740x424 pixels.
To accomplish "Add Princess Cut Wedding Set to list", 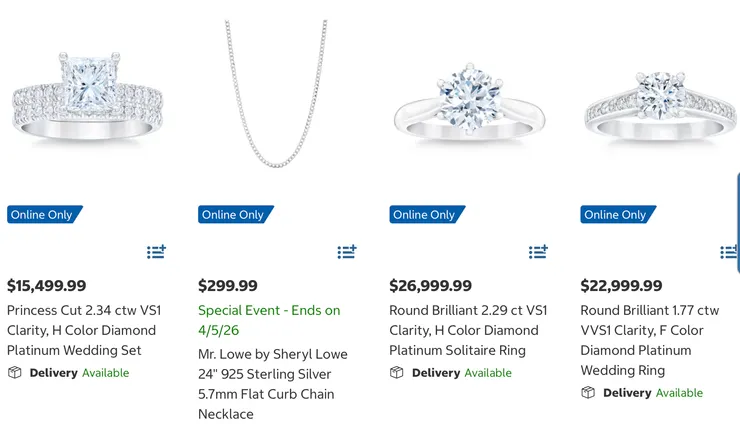I will [156, 252].
